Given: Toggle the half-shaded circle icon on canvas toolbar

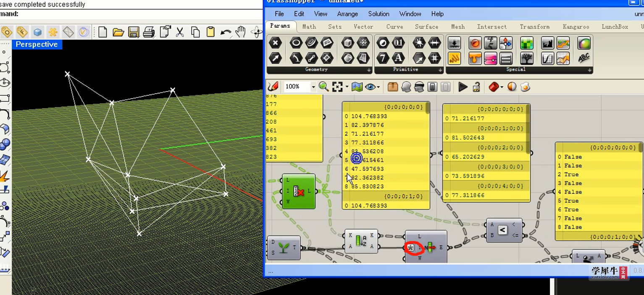Looking at the screenshot, I should 512,87.
